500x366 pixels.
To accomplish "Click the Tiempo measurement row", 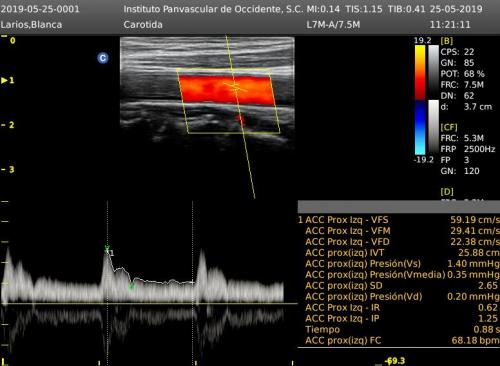I will point(399,330).
